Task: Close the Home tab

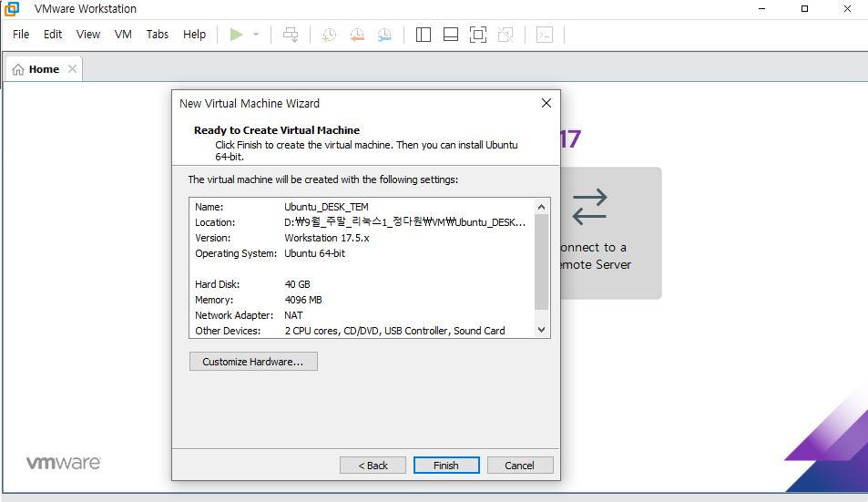Action: point(72,68)
